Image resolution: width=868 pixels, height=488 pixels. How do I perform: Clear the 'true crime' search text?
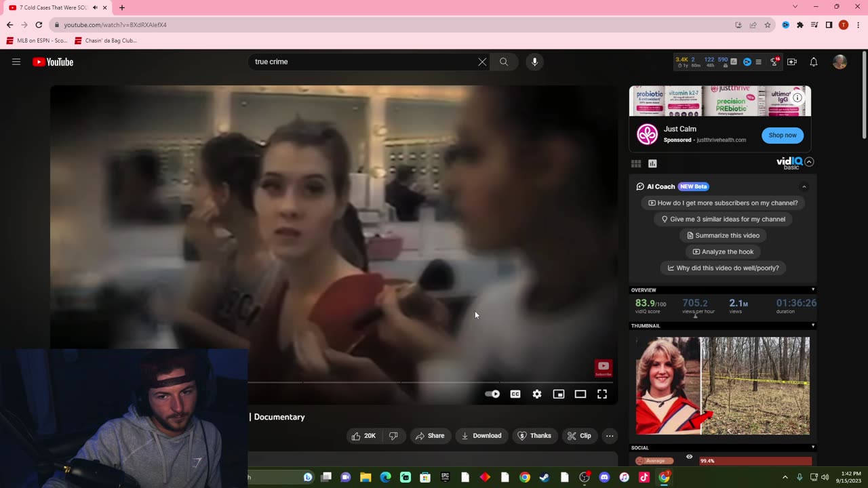click(x=482, y=62)
